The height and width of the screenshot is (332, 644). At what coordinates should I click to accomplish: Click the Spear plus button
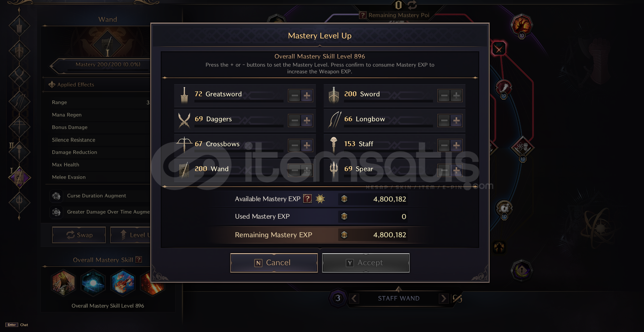456,171
